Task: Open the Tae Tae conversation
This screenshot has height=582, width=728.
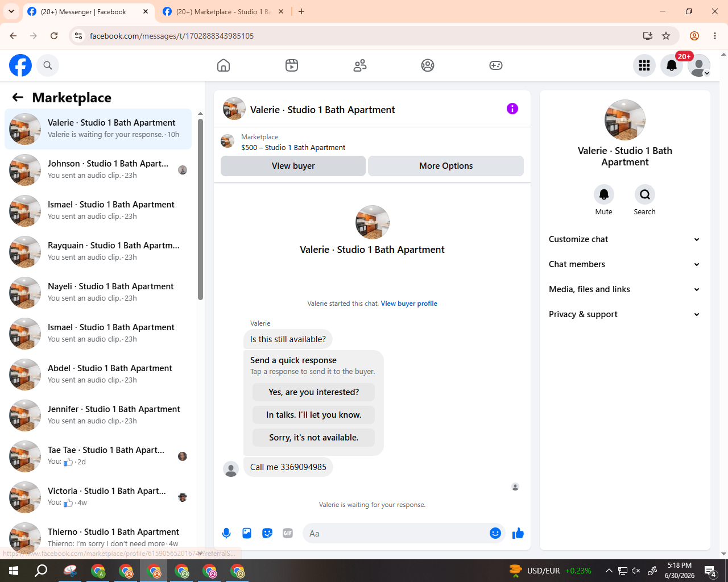Action: 98,456
